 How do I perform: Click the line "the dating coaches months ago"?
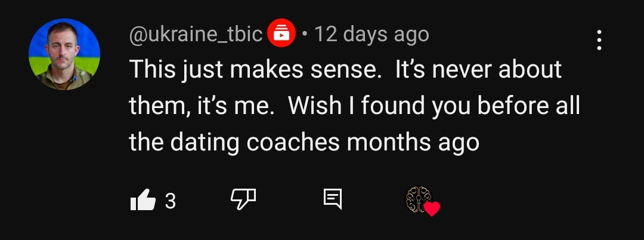pyautogui.click(x=304, y=143)
